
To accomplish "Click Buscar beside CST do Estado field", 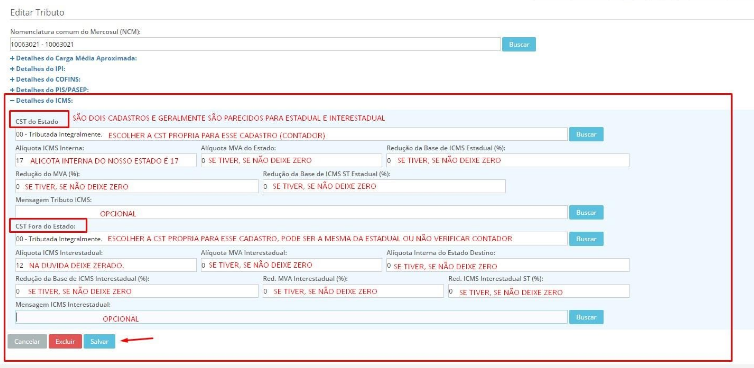I will click(586, 134).
